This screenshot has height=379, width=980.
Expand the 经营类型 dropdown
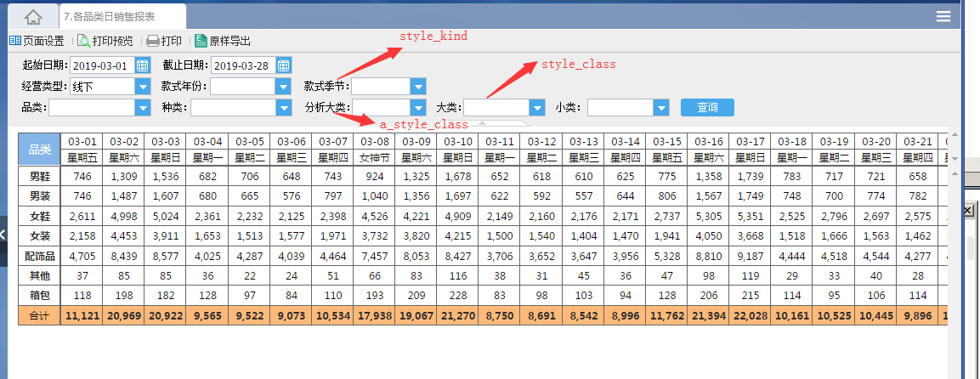click(143, 86)
